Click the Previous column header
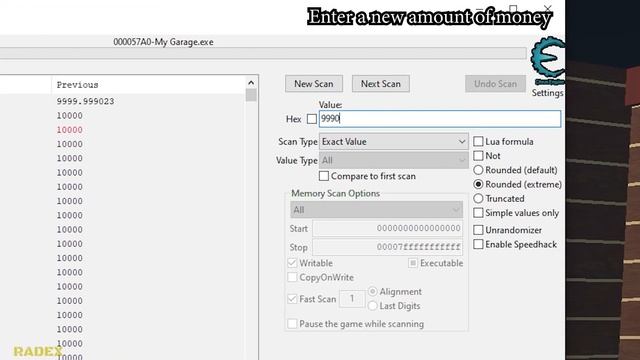Viewport: 640px width, 360px height. click(149, 85)
